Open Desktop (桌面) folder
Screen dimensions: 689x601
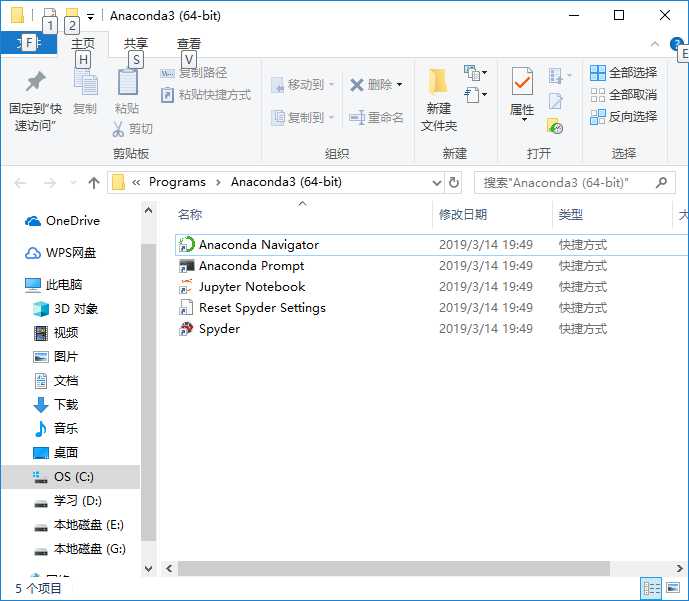click(x=56, y=453)
